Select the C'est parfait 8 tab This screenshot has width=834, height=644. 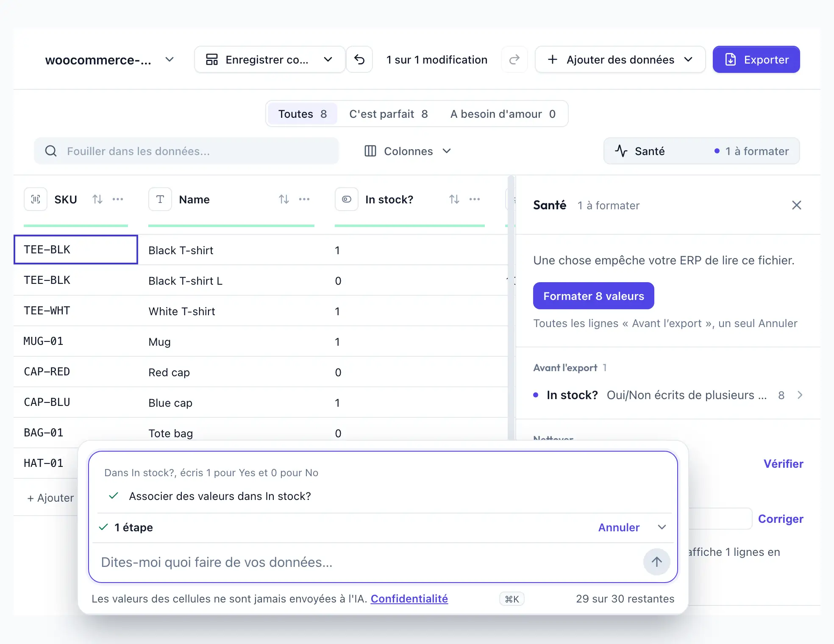tap(389, 114)
